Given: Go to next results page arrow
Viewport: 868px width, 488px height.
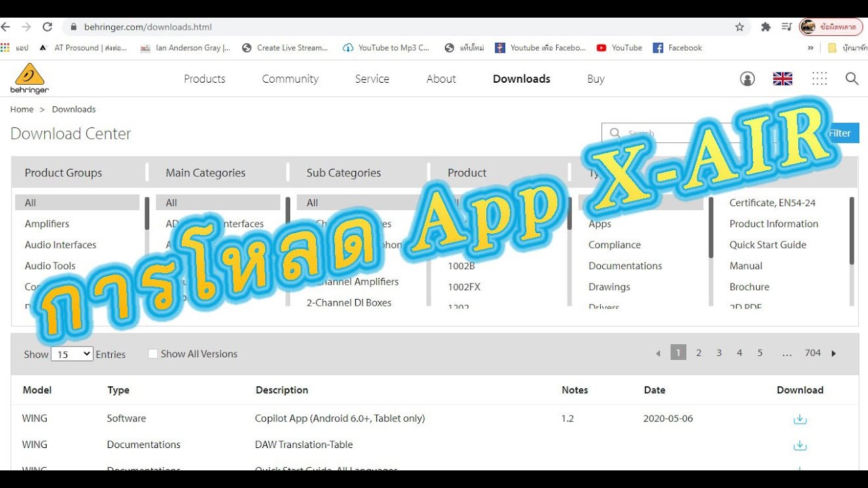Looking at the screenshot, I should click(x=834, y=353).
